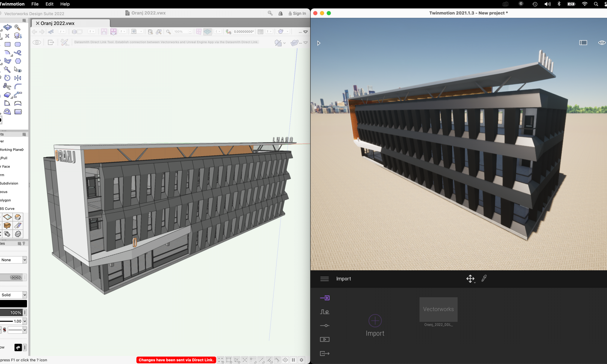Open the Media play panel in Twinmotion

pyautogui.click(x=324, y=339)
